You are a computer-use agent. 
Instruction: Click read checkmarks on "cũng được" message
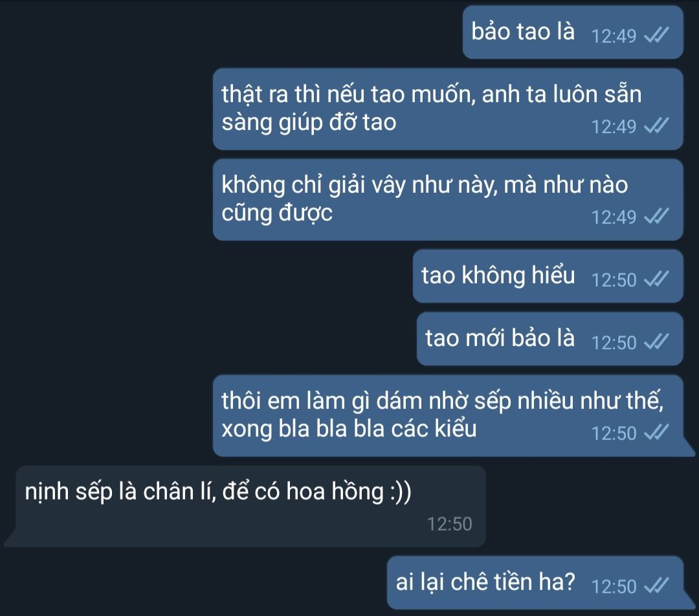657,217
